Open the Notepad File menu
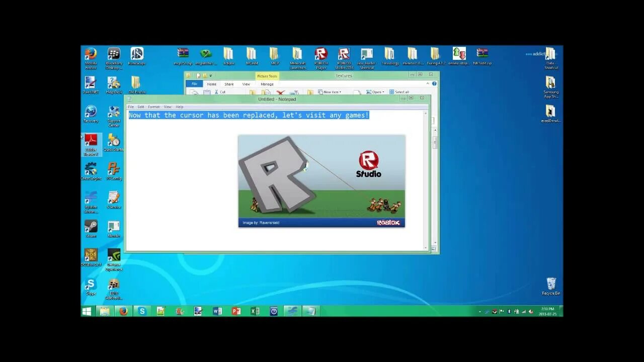644x362 pixels. (x=131, y=107)
